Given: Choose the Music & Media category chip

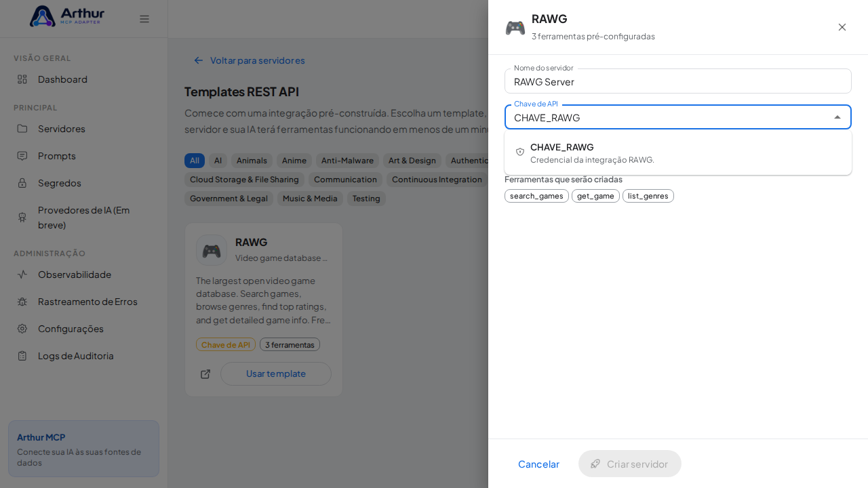Looking at the screenshot, I should tap(310, 199).
